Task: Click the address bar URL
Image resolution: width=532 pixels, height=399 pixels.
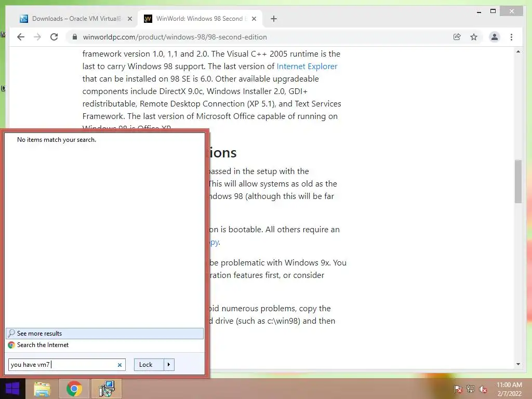Action: [x=175, y=37]
